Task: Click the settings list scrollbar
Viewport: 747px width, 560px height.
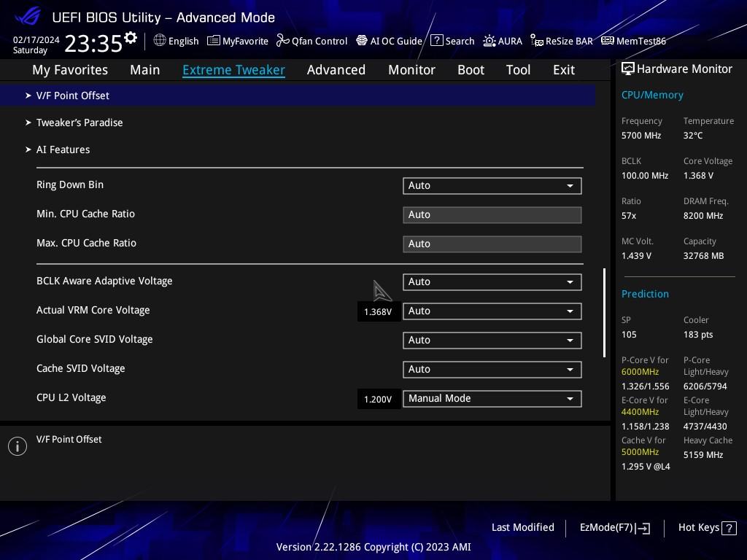Action: [605, 313]
